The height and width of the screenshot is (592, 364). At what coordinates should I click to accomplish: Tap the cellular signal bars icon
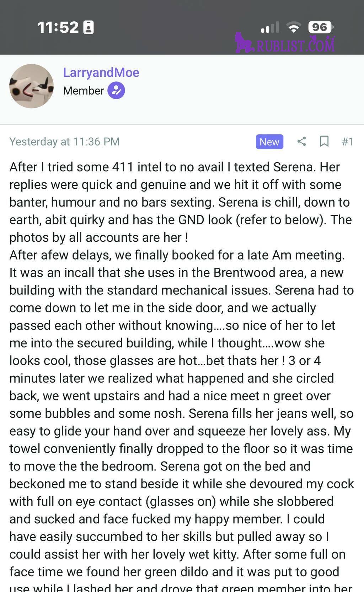(x=270, y=27)
